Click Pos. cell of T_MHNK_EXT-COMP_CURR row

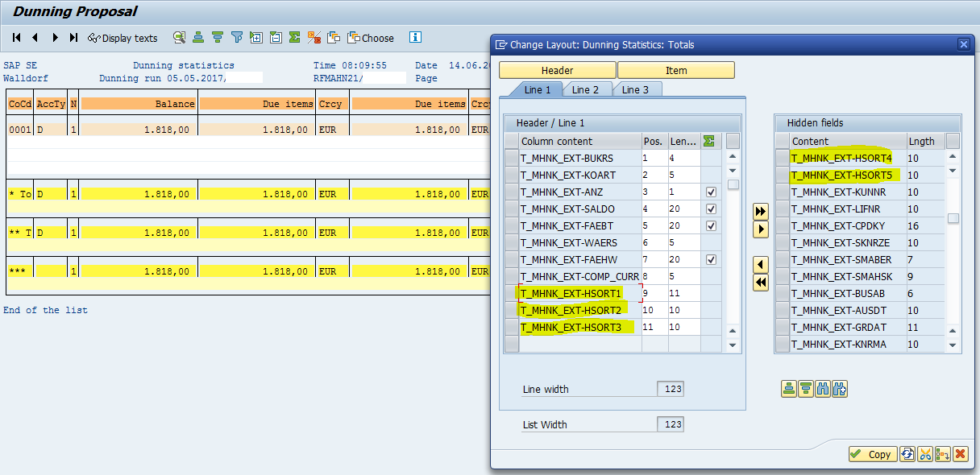pyautogui.click(x=654, y=277)
